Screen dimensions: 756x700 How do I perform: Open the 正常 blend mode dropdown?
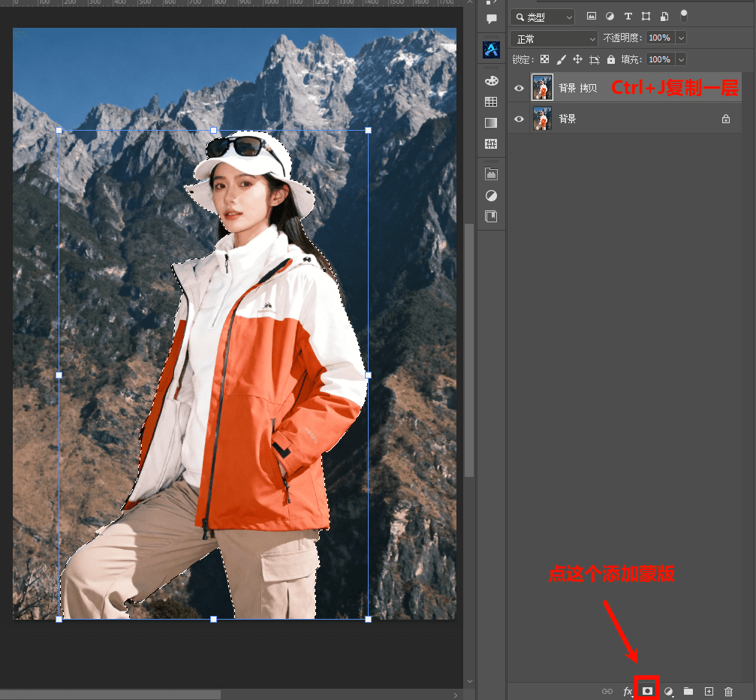pyautogui.click(x=553, y=38)
